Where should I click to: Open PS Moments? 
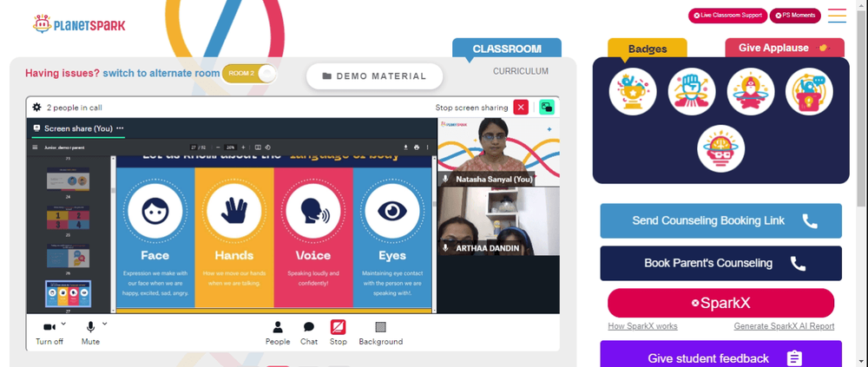[x=795, y=16]
